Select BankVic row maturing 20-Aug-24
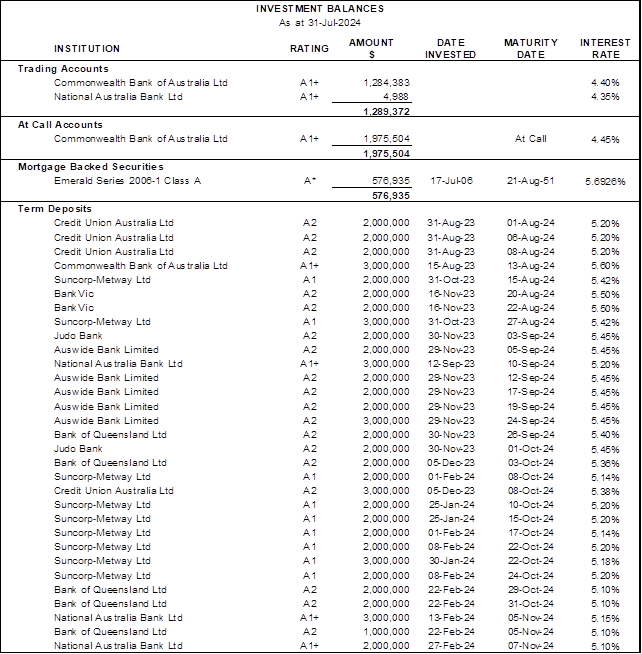Image resolution: width=642 pixels, height=654 pixels. (x=74, y=294)
